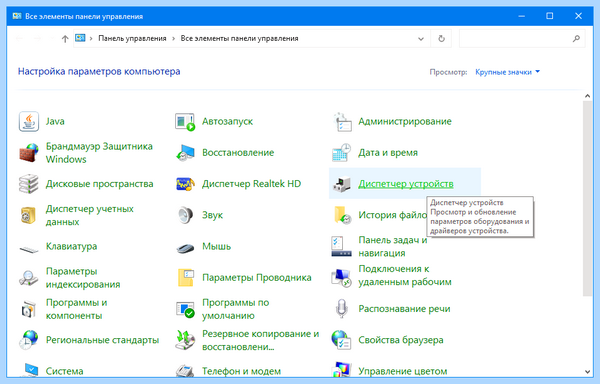600x384 pixels.
Task: Click the refresh button beside address bar
Action: coord(442,39)
